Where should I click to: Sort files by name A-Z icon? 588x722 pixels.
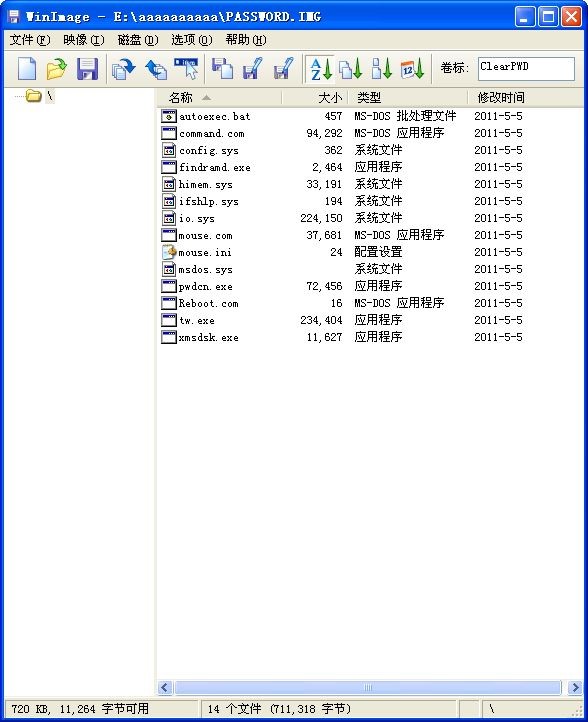[321, 69]
